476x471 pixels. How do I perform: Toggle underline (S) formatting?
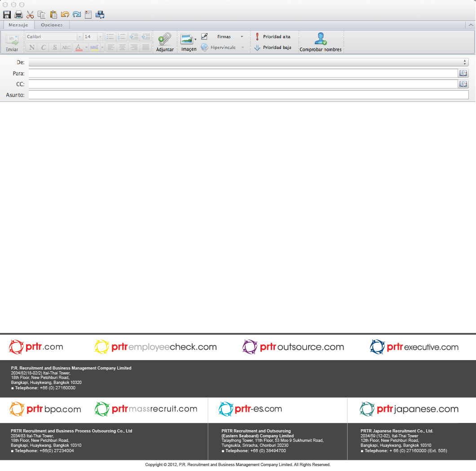click(55, 48)
